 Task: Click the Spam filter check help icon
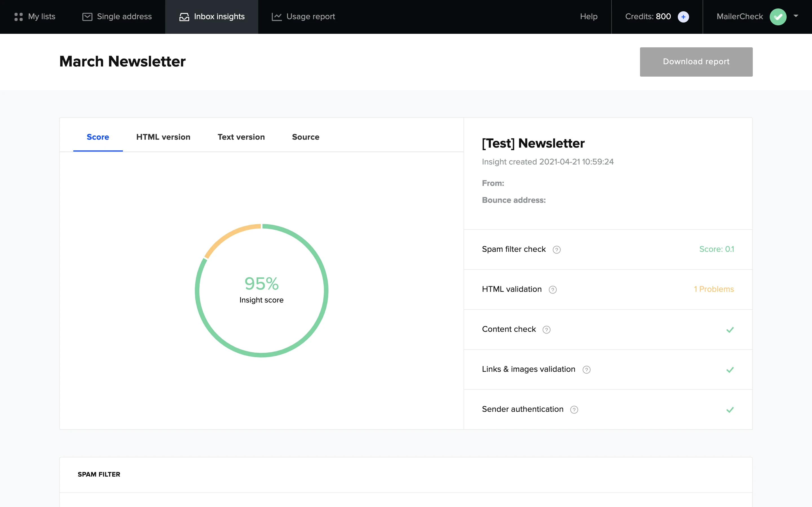556,250
